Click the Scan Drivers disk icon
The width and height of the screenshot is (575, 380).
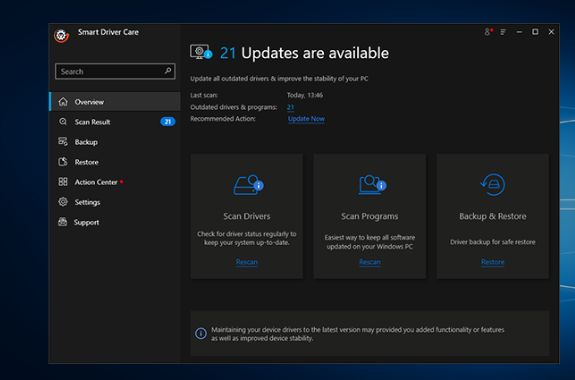coord(248,185)
